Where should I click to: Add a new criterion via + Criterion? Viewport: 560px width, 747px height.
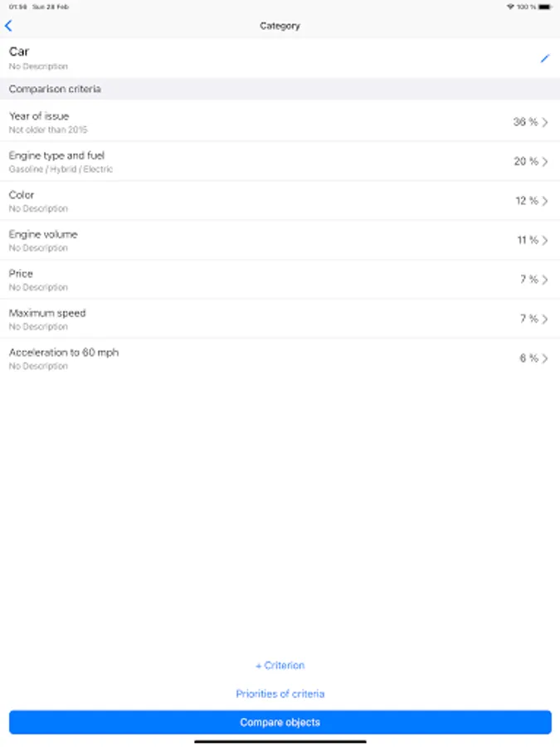pos(280,666)
